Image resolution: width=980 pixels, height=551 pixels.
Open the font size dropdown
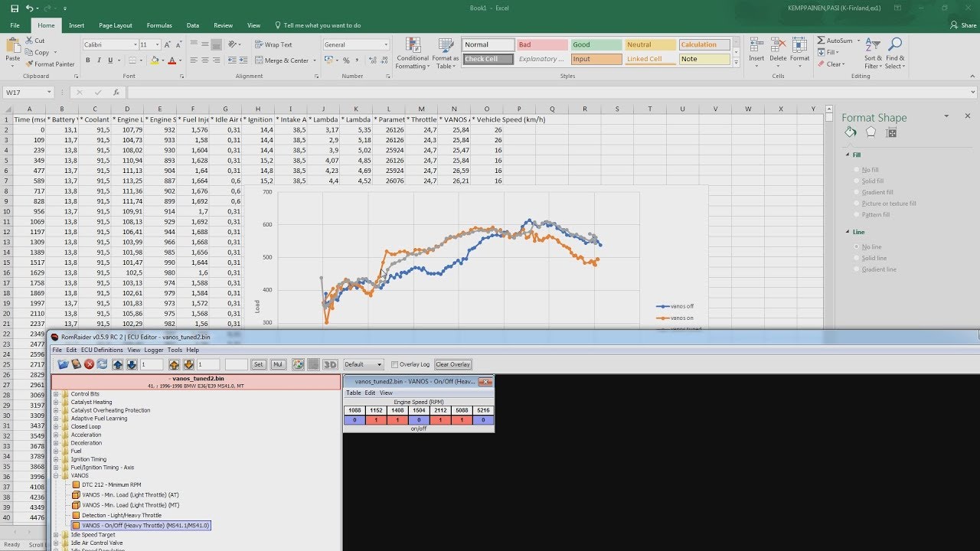[x=157, y=44]
